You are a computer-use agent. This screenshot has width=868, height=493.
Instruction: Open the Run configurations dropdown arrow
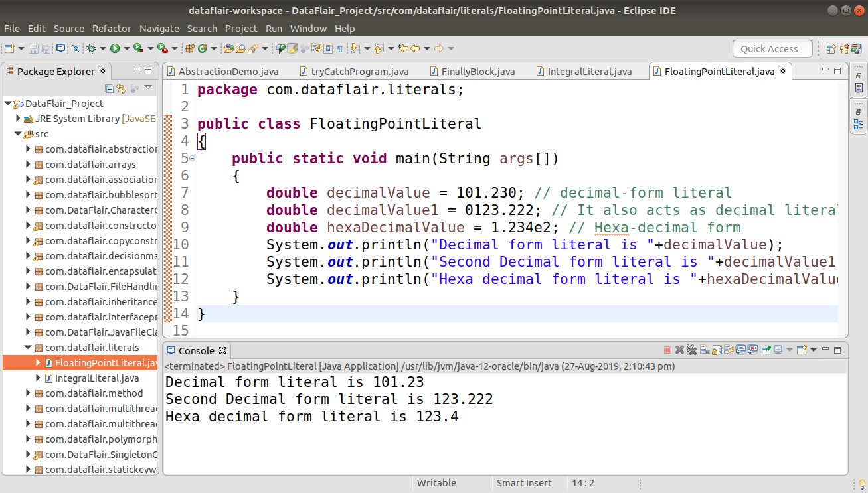coord(127,48)
